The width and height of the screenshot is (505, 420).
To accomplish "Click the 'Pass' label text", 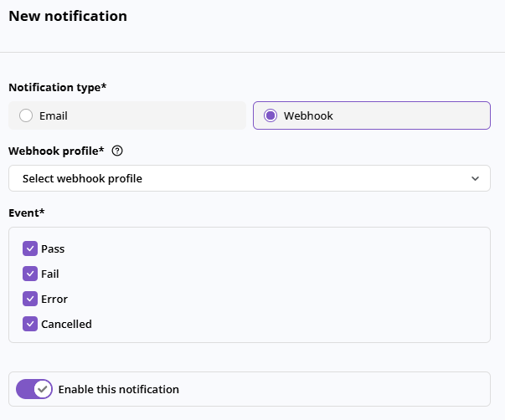I will pos(53,248).
